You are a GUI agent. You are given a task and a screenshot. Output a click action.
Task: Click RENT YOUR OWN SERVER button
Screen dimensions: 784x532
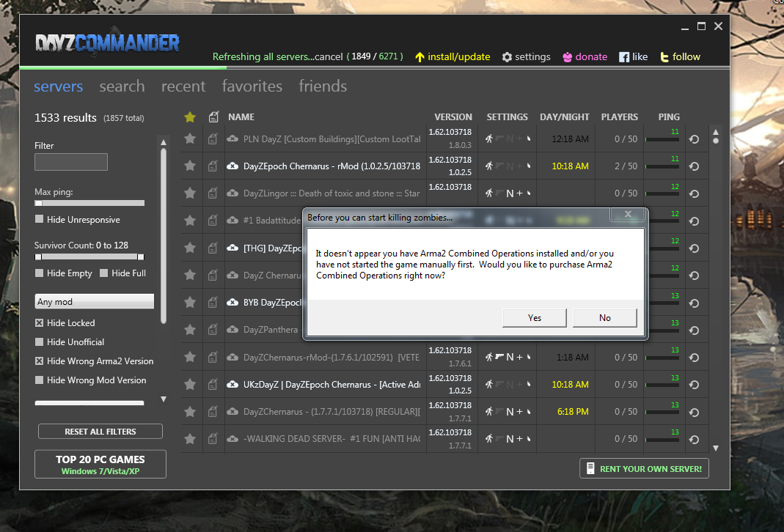click(x=645, y=468)
